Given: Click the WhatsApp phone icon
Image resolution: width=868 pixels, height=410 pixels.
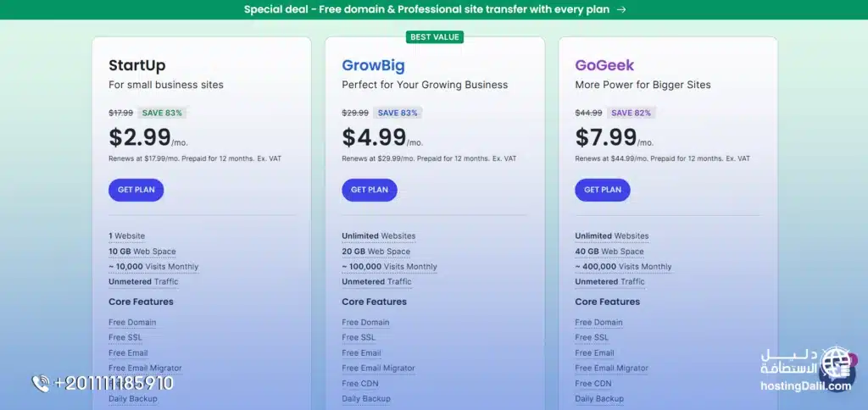Looking at the screenshot, I should 40,383.
